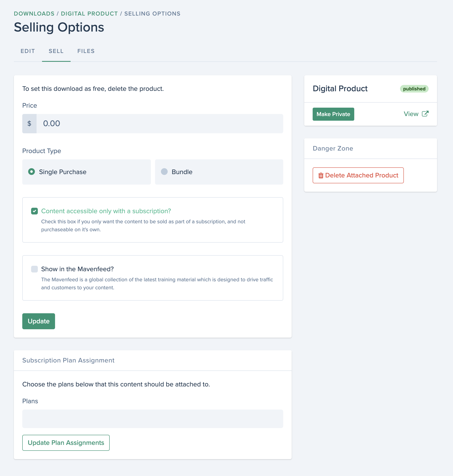
Task: Select the Sell tab
Action: 56,51
